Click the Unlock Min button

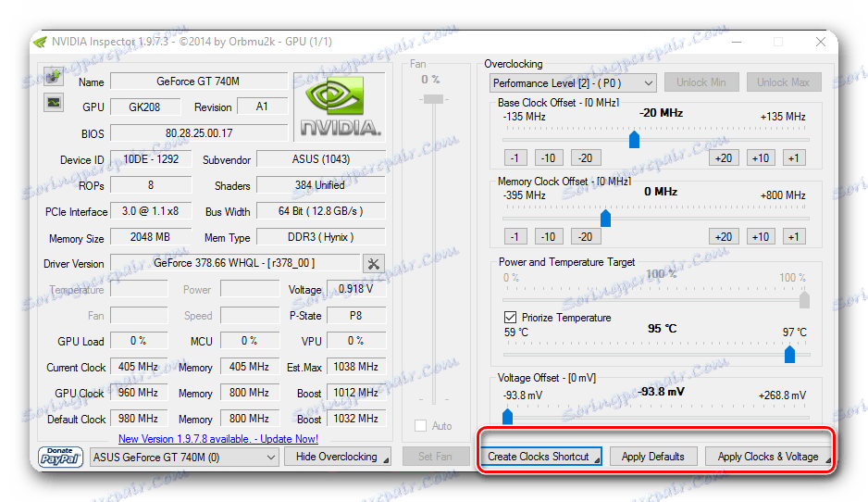pyautogui.click(x=701, y=82)
